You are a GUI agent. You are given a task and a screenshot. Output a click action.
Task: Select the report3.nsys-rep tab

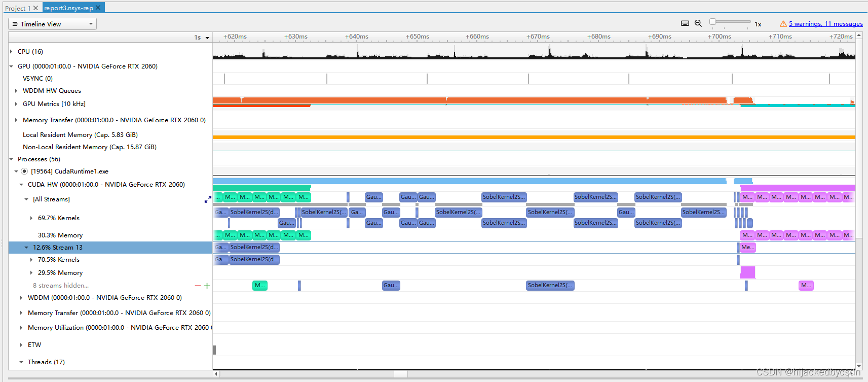[68, 8]
